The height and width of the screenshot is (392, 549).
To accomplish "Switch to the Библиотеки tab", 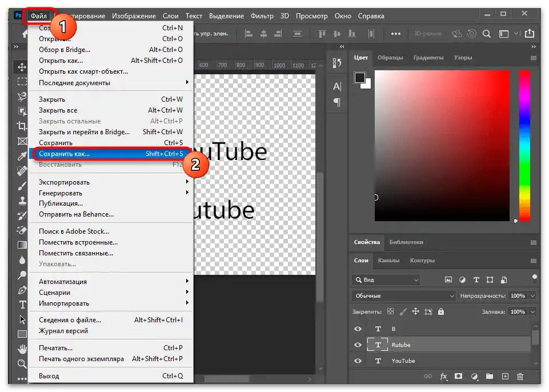I will pyautogui.click(x=406, y=242).
